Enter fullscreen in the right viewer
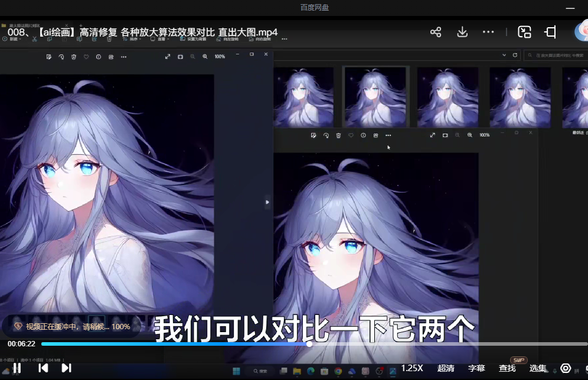 tap(432, 135)
